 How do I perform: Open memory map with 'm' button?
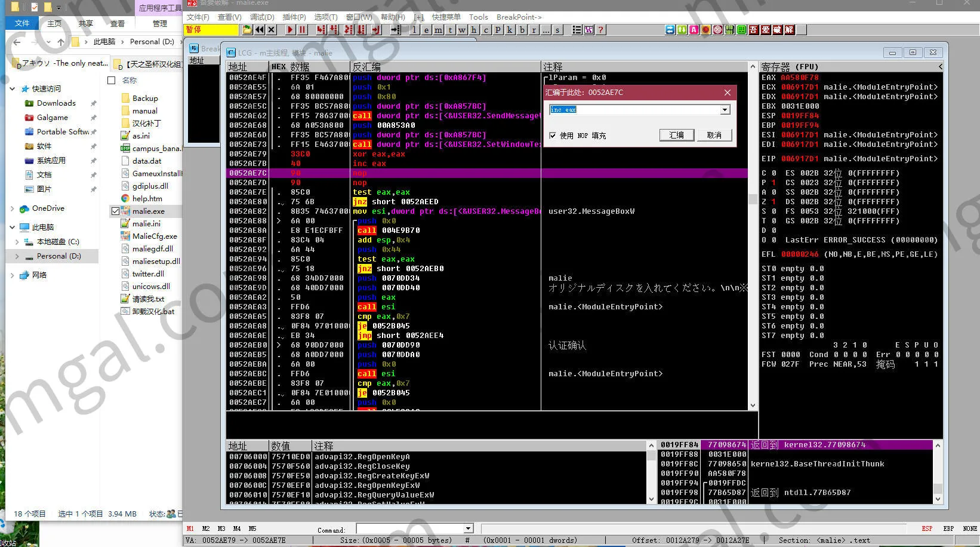(x=438, y=30)
